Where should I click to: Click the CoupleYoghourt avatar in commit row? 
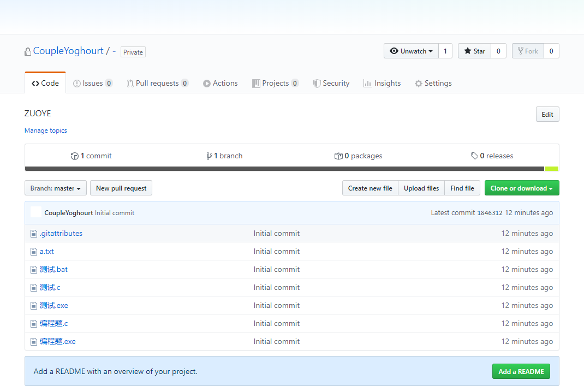click(x=36, y=212)
